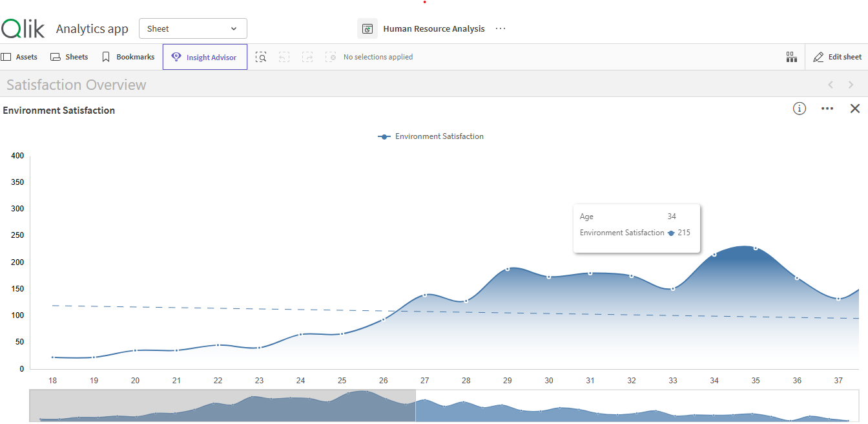868x424 pixels.
Task: Click the clear all selections icon
Action: (331, 57)
